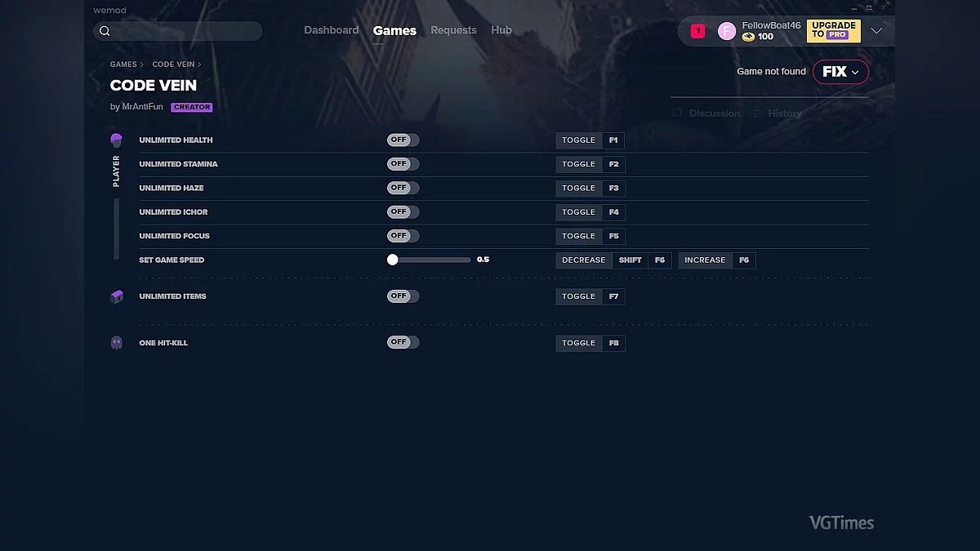Click the UNLIMITED FOCUS label

(x=174, y=236)
